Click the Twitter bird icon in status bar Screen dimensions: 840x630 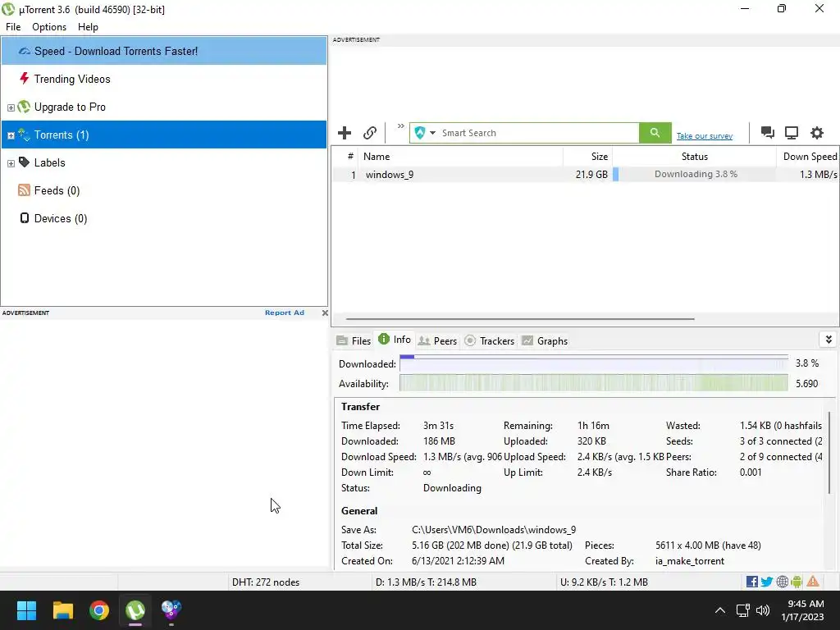point(767,582)
